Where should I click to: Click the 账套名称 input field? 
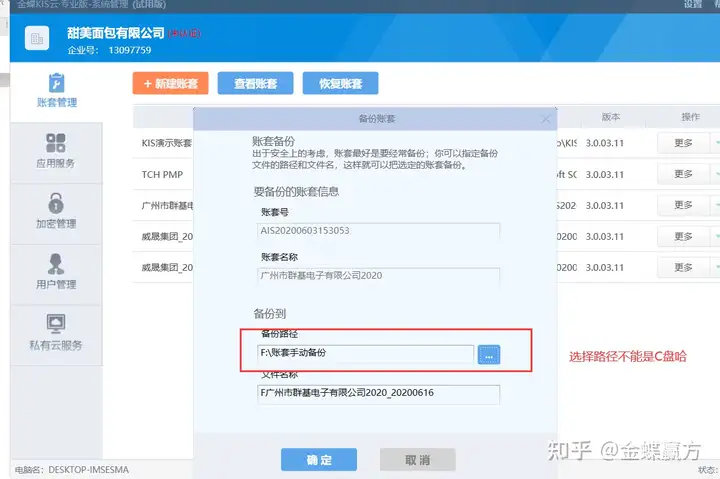pyautogui.click(x=378, y=276)
